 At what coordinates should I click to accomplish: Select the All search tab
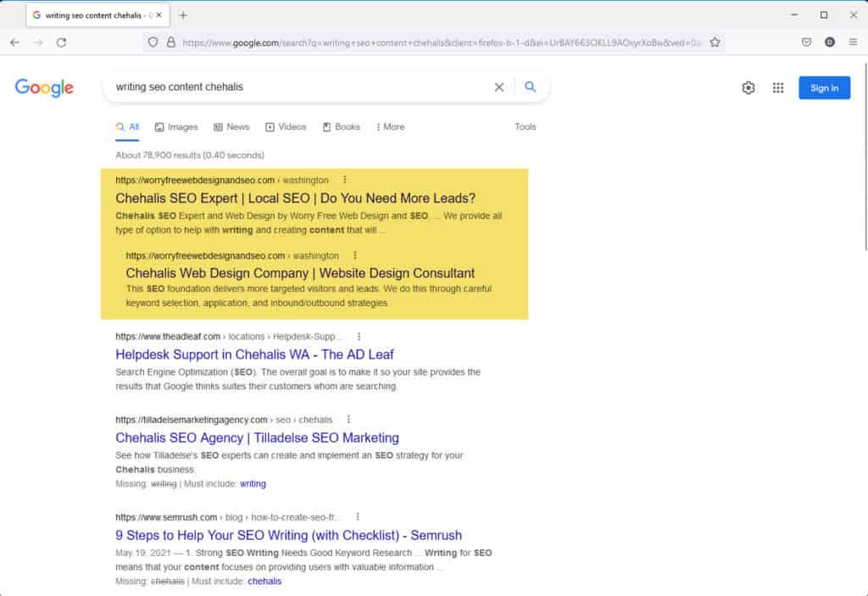pos(128,127)
